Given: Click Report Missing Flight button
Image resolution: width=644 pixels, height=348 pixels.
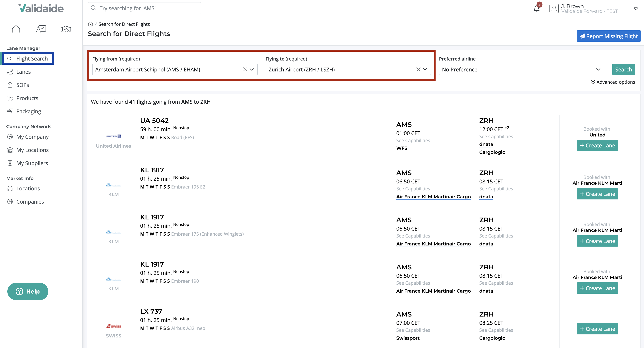Looking at the screenshot, I should 609,36.
